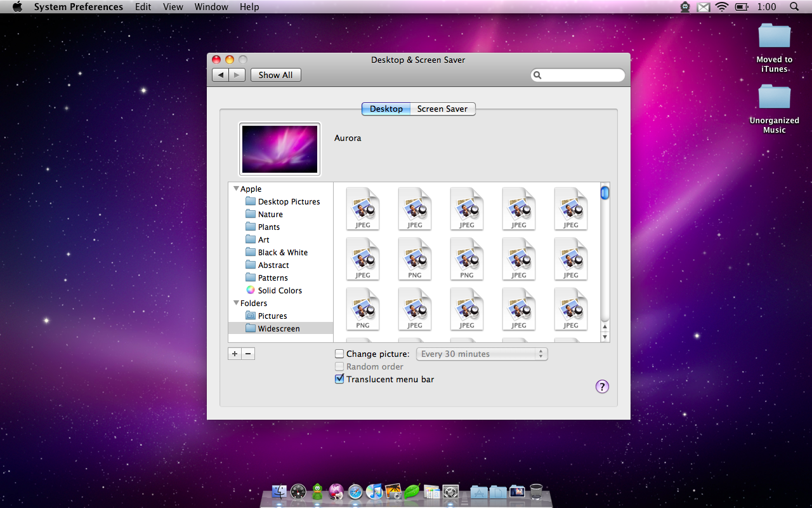Open the View menu
The height and width of the screenshot is (508, 812).
tap(173, 6)
